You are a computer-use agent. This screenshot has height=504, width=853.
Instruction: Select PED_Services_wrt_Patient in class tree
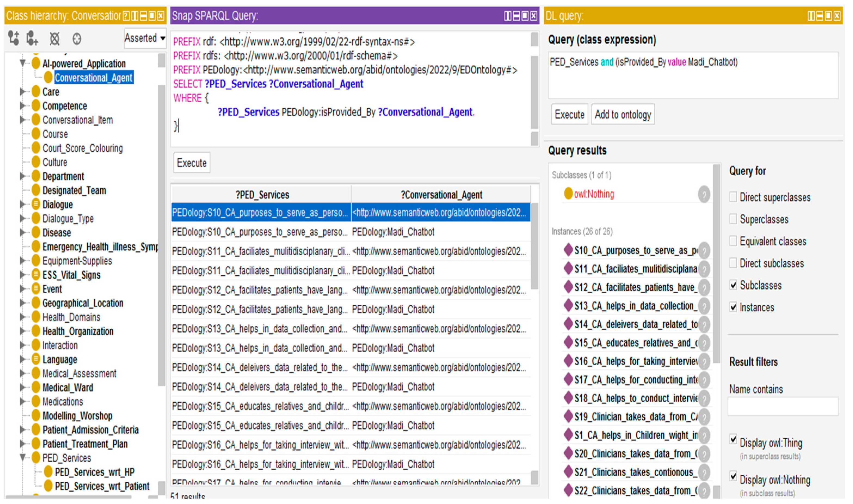tap(102, 486)
